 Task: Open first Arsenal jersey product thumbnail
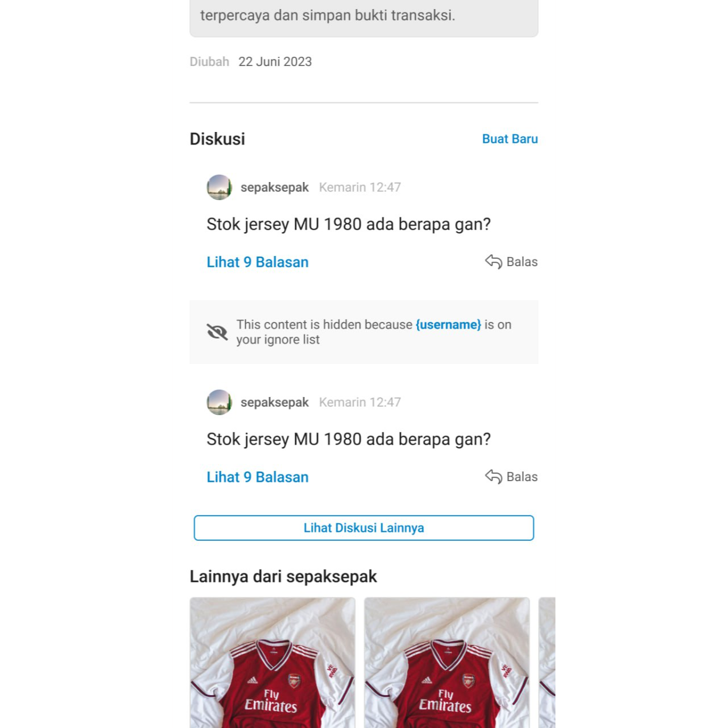(272, 663)
